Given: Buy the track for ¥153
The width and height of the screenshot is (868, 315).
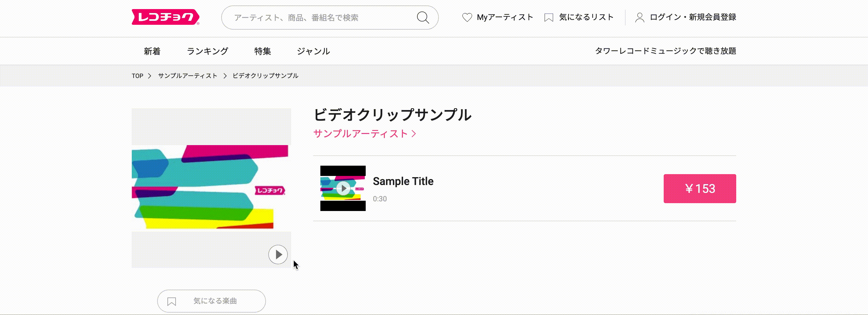Looking at the screenshot, I should (700, 189).
